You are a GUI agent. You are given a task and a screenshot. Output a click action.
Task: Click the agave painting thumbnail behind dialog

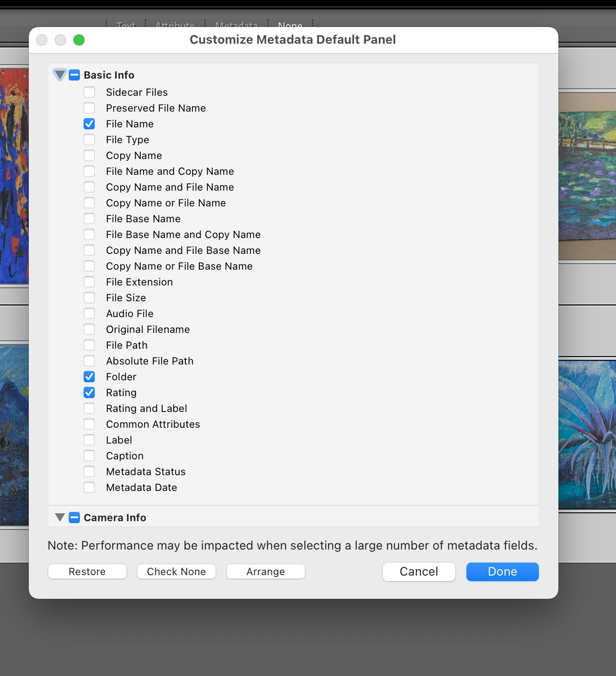[587, 432]
